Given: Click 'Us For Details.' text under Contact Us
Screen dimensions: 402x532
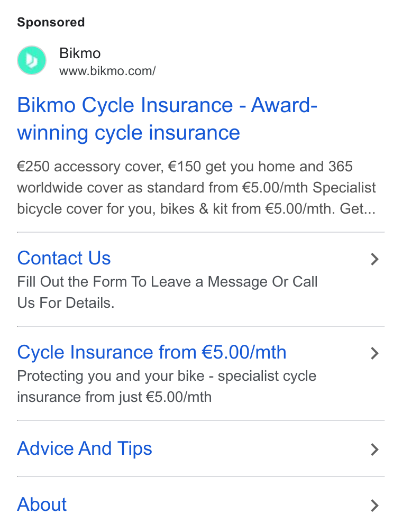Looking at the screenshot, I should pyautogui.click(x=66, y=302).
